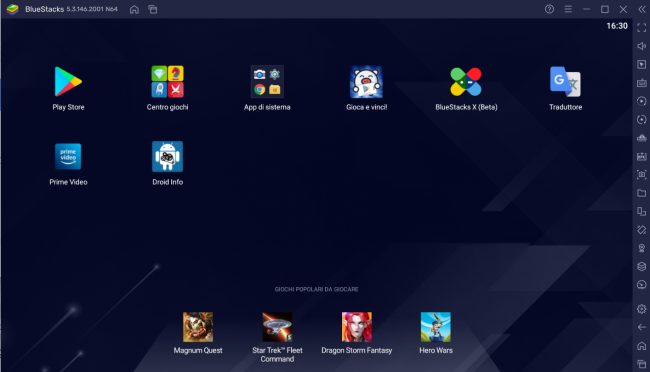Launch Gioca e vinci! app

[x=366, y=82]
